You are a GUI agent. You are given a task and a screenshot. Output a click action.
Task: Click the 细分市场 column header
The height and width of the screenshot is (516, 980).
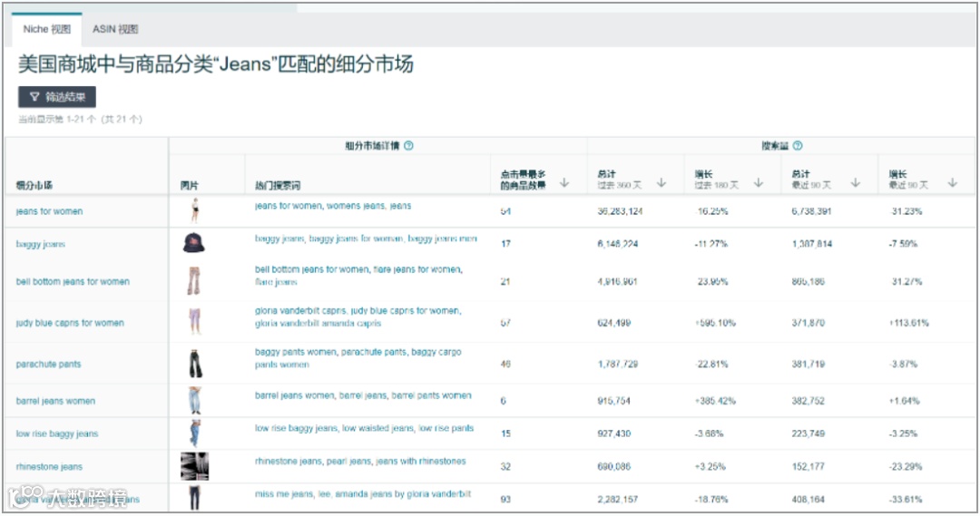click(x=34, y=186)
